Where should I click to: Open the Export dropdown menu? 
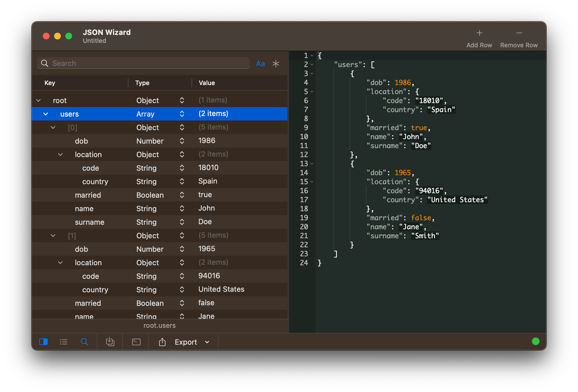click(x=207, y=342)
